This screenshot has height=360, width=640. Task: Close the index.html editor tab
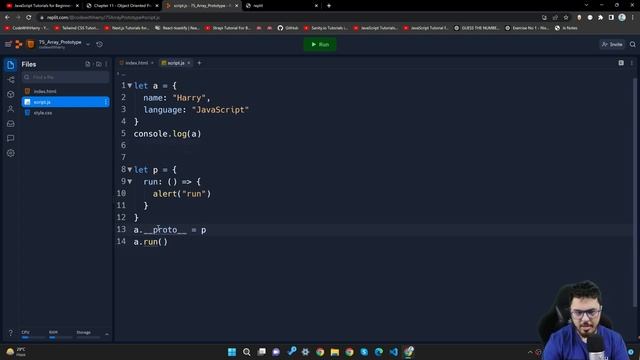tap(152, 63)
